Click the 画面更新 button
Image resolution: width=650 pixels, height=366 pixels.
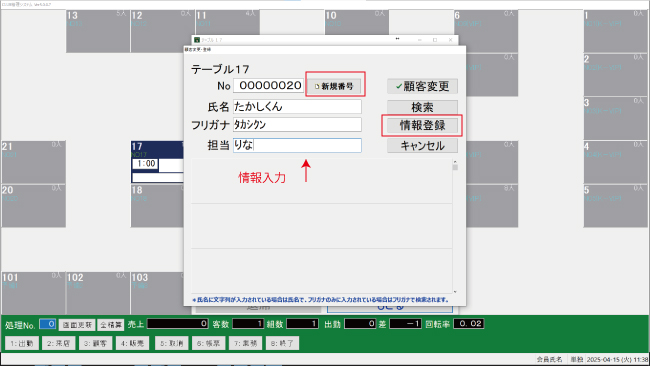pos(77,325)
